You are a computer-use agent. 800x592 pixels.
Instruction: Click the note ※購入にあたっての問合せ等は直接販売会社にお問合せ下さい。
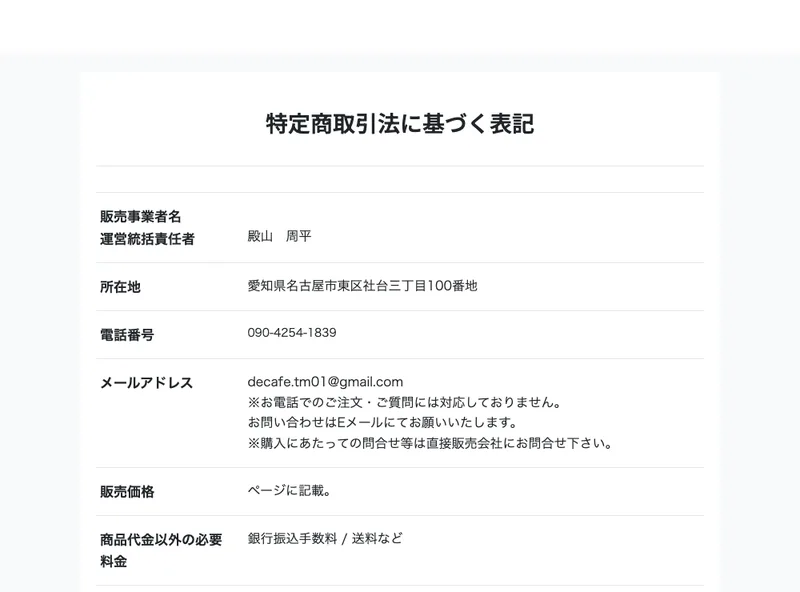pyautogui.click(x=430, y=443)
